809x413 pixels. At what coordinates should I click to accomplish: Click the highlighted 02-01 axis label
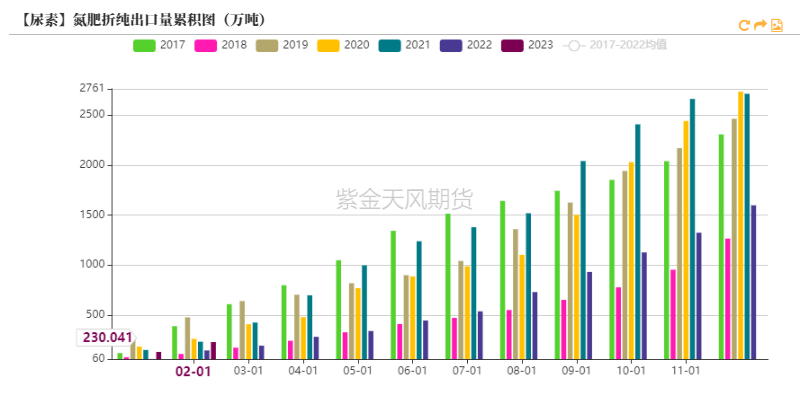click(x=193, y=372)
